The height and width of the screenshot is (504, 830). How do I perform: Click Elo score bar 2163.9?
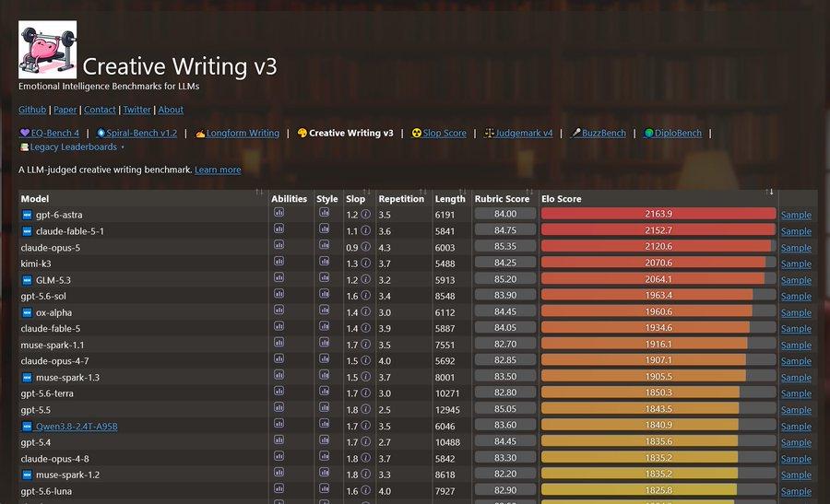coord(658,214)
